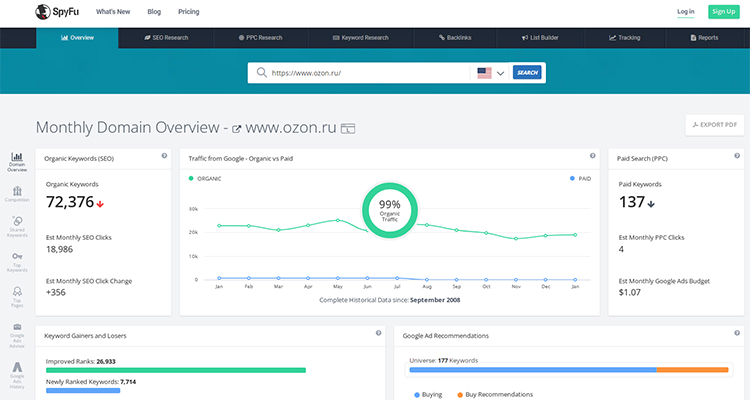Click the external link icon before www.ozon.ru

click(x=236, y=129)
